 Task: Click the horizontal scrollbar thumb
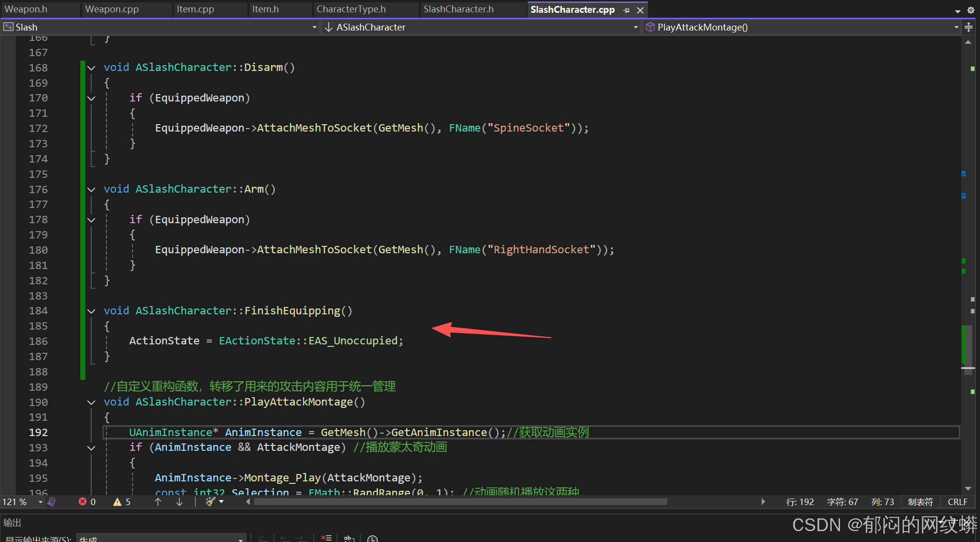pos(460,502)
